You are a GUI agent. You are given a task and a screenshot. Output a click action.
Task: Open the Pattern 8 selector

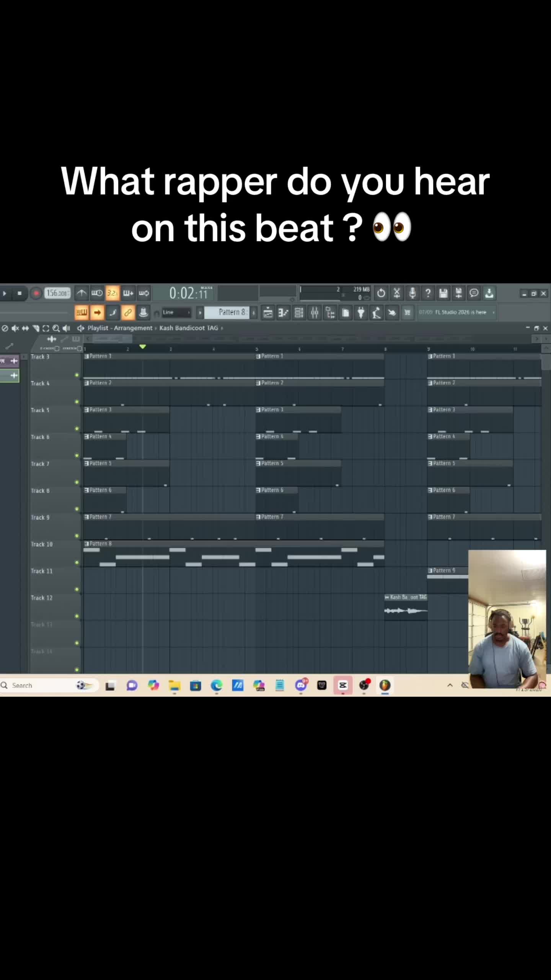point(227,312)
